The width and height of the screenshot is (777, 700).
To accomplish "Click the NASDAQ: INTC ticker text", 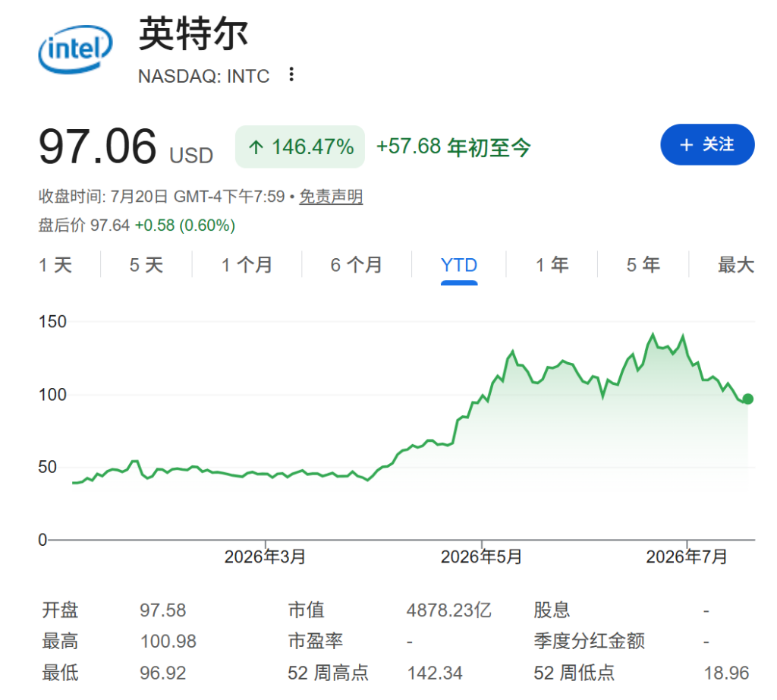I will point(203,77).
